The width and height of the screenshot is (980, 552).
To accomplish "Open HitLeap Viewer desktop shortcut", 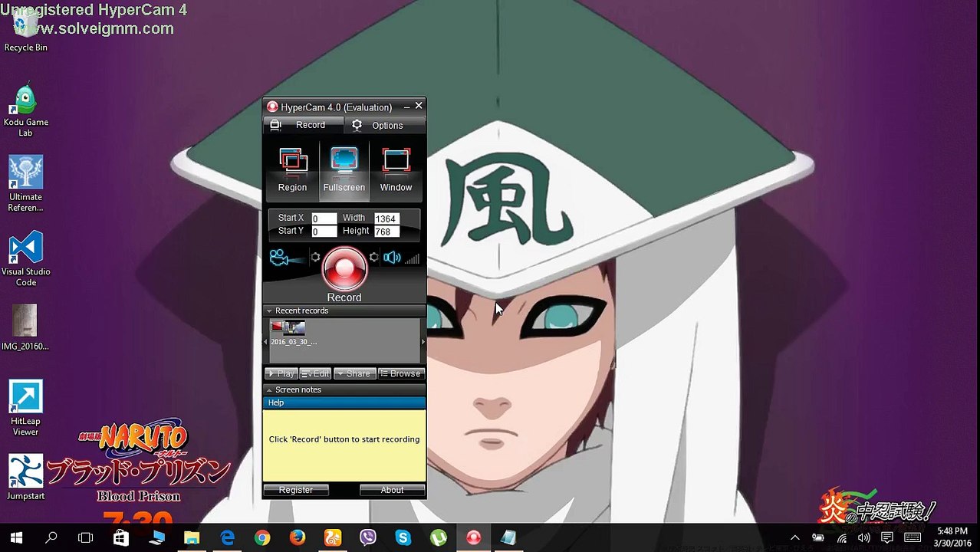I will (25, 409).
